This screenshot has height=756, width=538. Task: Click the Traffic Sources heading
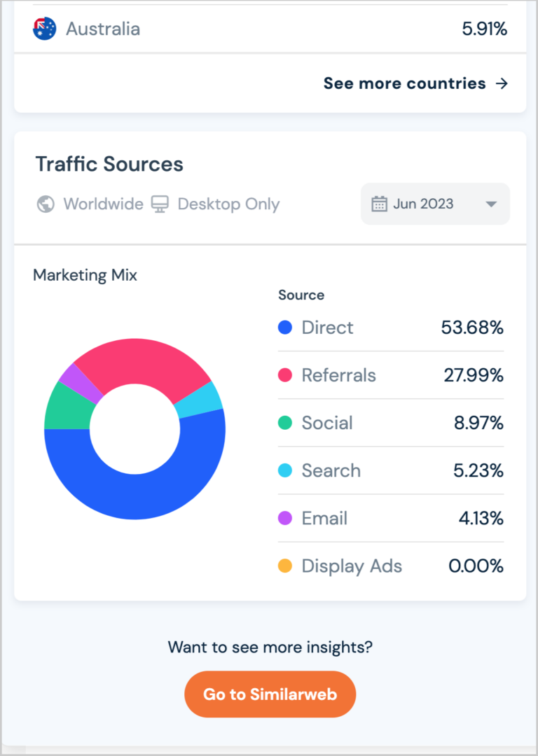(x=109, y=164)
